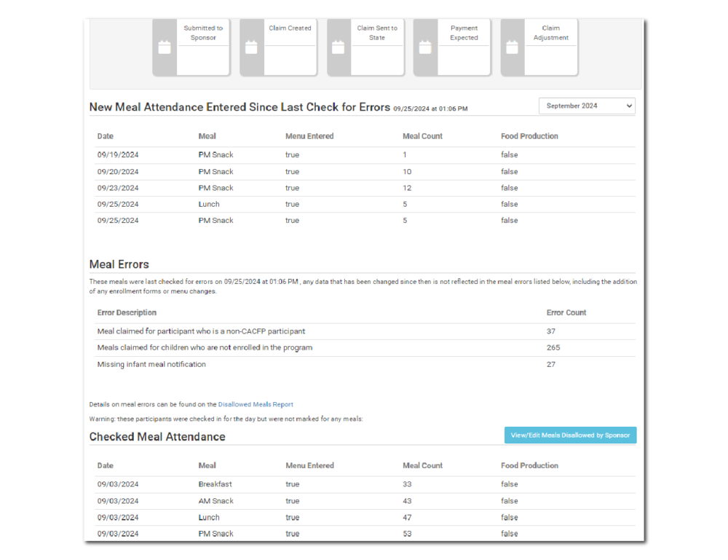The width and height of the screenshot is (728, 560).
Task: Select the Breakfast row dated 09/03/2024
Action: (x=291, y=484)
